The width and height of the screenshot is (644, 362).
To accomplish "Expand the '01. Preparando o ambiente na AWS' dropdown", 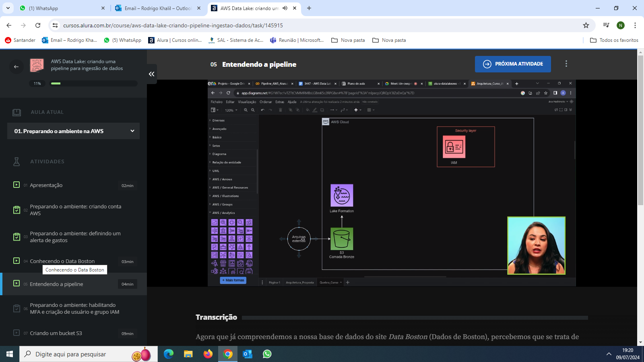I will click(x=73, y=131).
